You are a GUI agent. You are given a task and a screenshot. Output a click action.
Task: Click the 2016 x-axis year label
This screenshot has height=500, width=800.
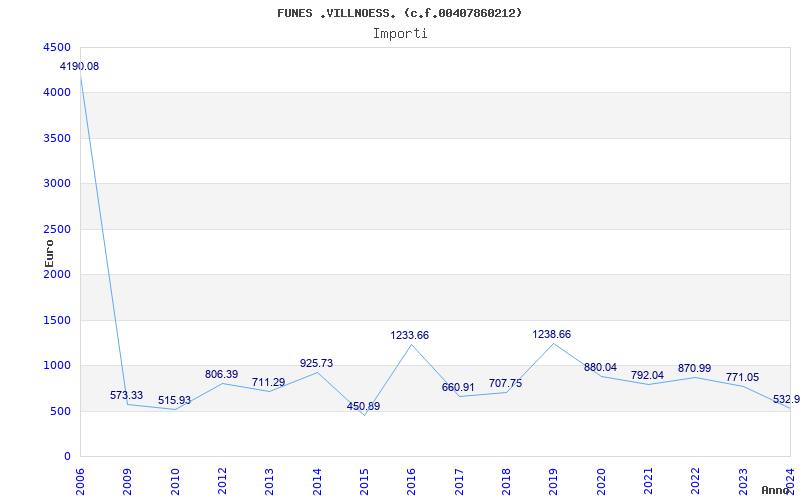(x=411, y=480)
